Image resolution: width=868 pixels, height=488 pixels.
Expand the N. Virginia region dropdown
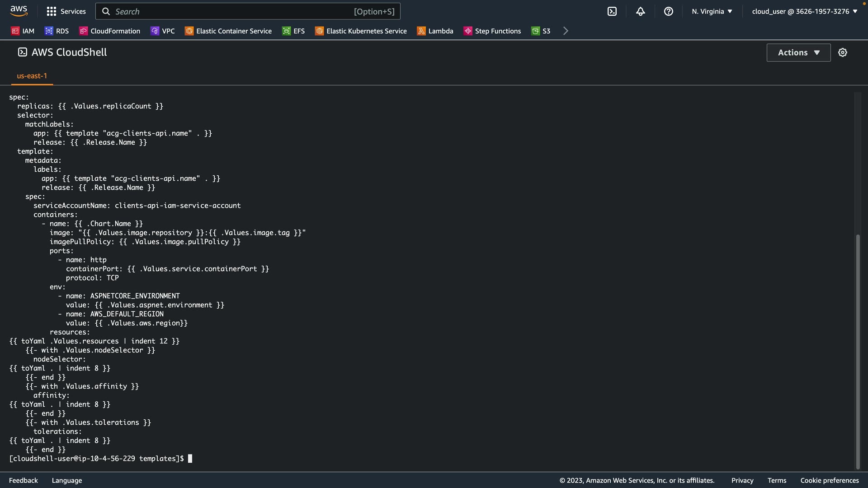coord(712,11)
